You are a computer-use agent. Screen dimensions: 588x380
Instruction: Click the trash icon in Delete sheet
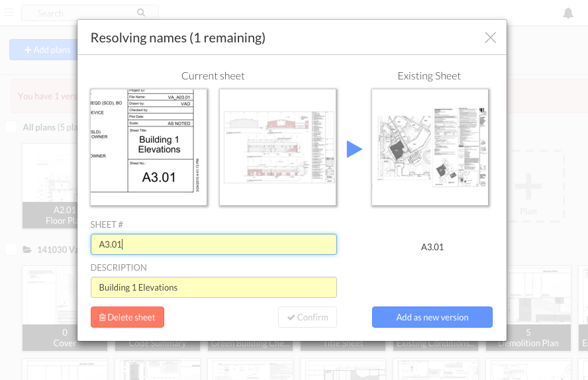tap(102, 317)
